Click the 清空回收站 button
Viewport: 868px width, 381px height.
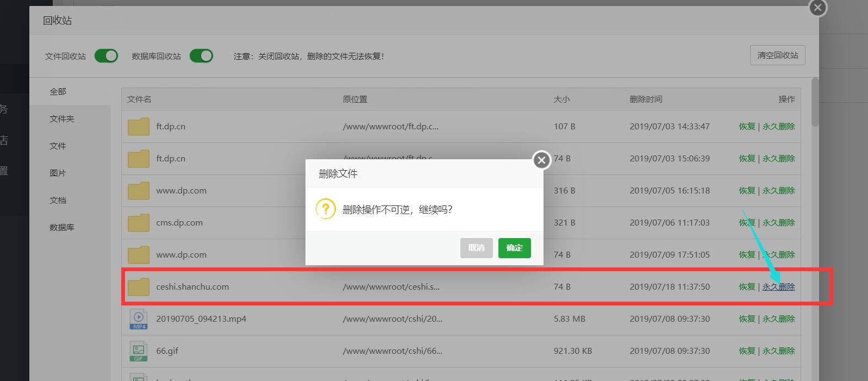[778, 55]
